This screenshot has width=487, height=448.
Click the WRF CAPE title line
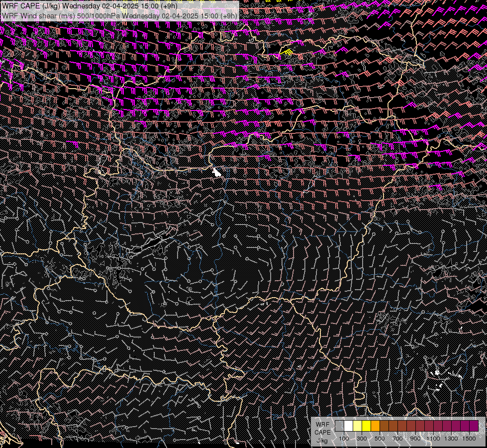click(90, 6)
